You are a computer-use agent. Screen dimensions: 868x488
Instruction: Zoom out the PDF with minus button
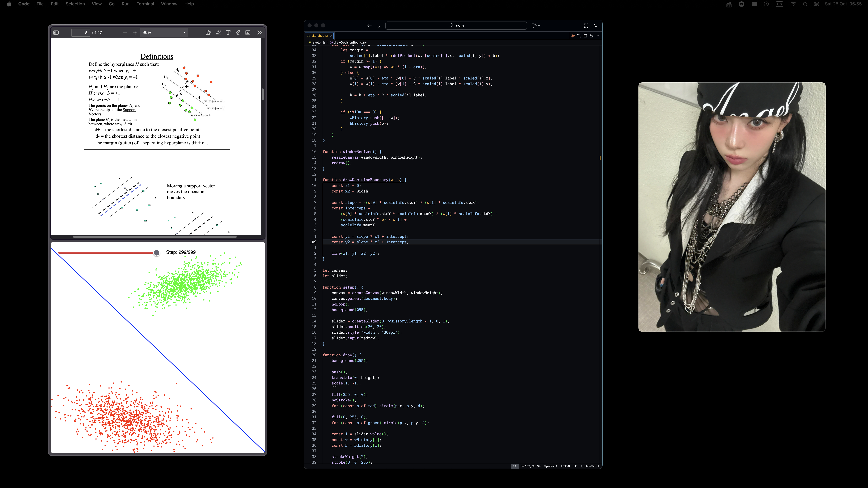point(125,33)
